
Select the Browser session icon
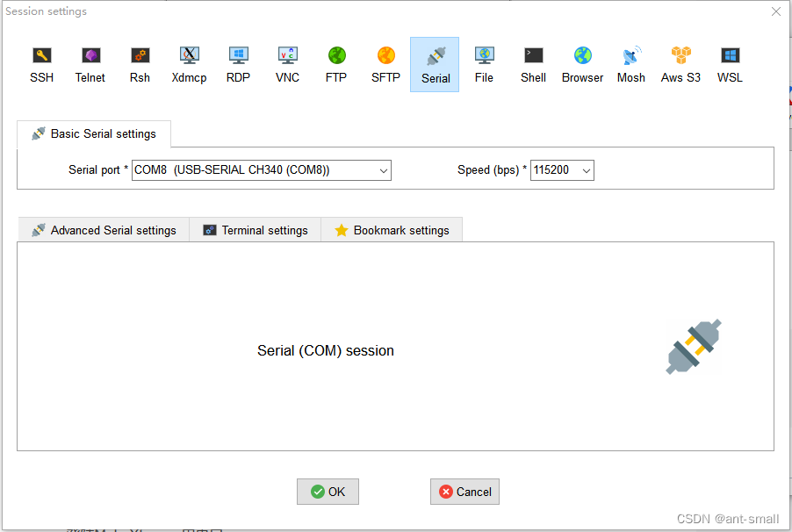pyautogui.click(x=581, y=61)
